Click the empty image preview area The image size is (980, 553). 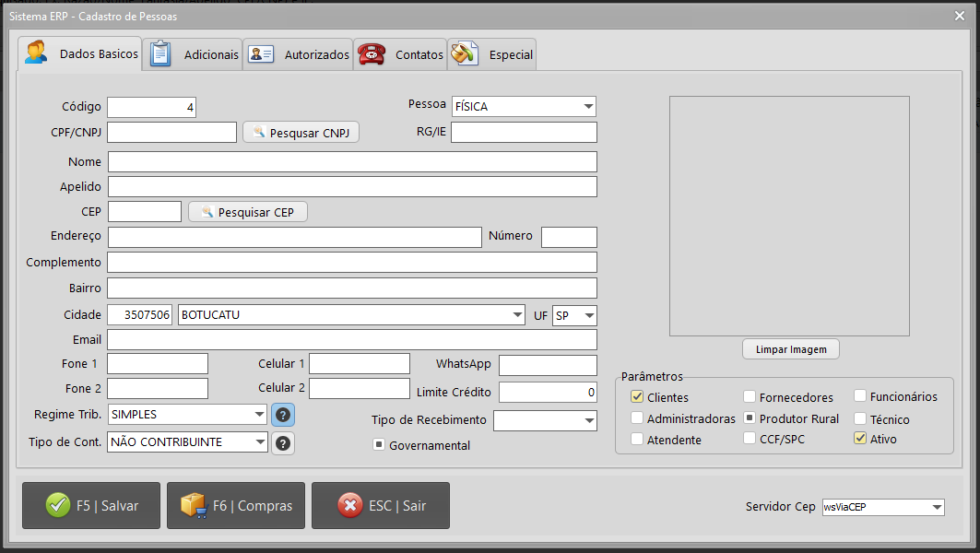pos(789,216)
